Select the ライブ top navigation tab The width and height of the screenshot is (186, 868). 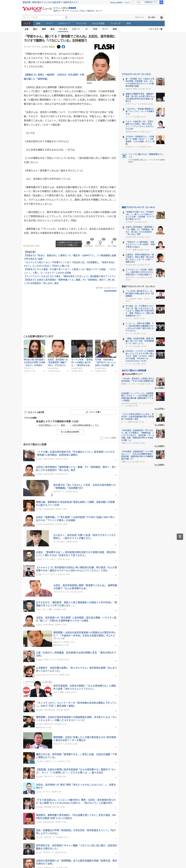click(49, 24)
